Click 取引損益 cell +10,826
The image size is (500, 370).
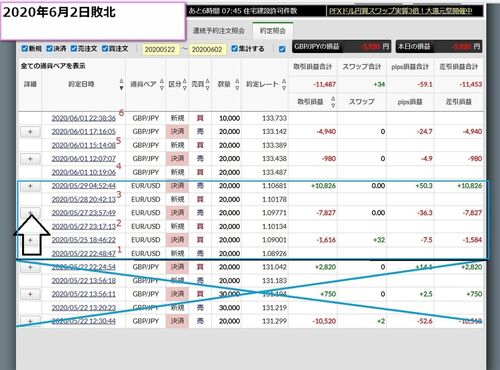point(323,186)
